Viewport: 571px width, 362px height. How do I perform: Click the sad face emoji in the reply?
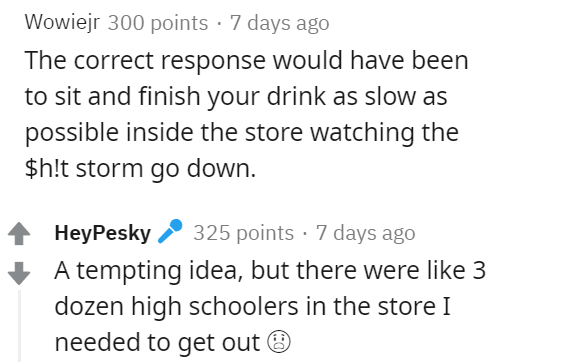pos(279,342)
